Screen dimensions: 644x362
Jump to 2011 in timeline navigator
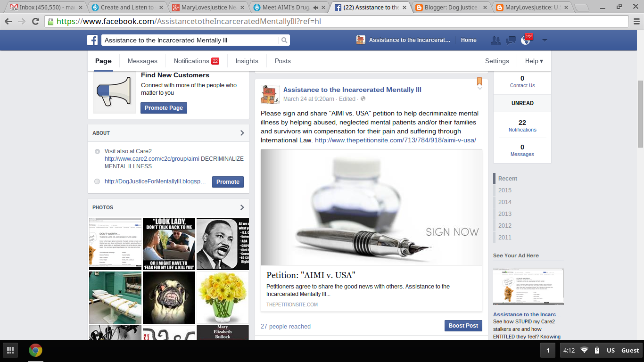point(505,238)
